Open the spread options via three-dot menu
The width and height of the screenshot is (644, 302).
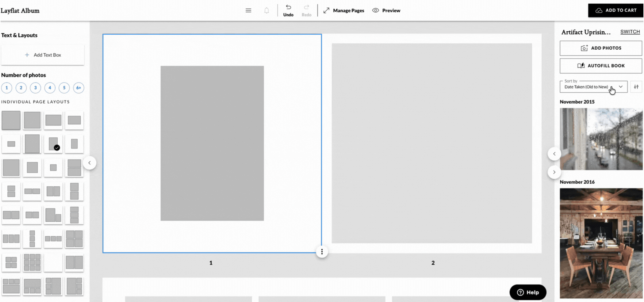(322, 251)
